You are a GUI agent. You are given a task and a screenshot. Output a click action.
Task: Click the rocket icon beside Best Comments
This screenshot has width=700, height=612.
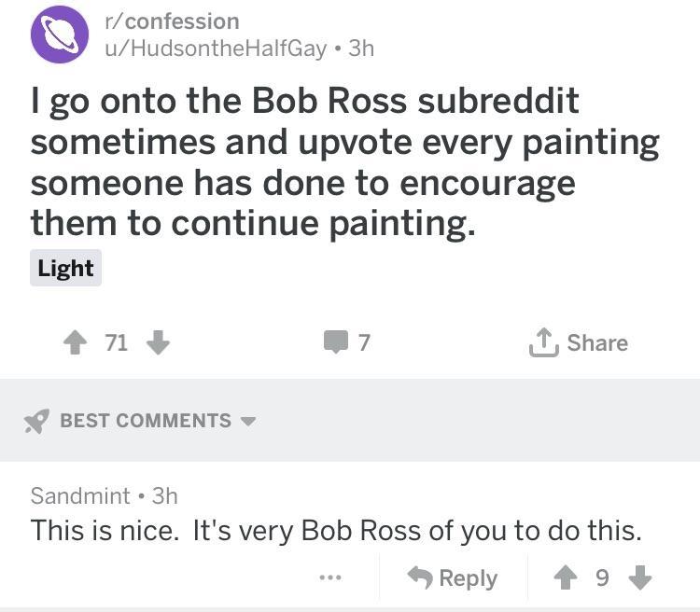pos(36,422)
